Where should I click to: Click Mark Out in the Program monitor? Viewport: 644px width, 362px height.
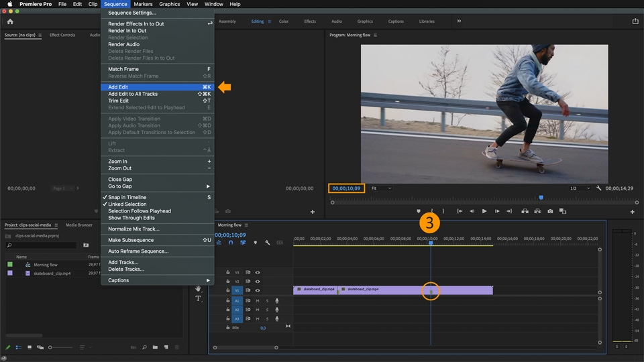pyautogui.click(x=443, y=211)
